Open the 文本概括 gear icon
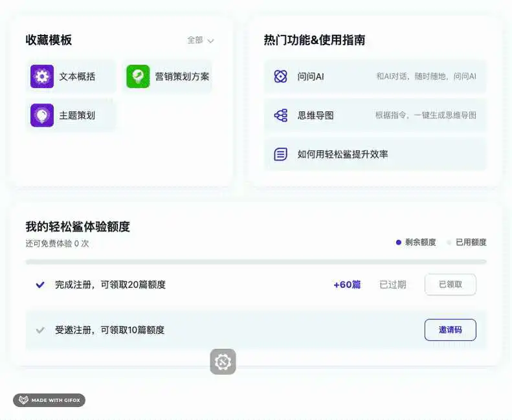The height and width of the screenshot is (420, 512). (x=42, y=76)
